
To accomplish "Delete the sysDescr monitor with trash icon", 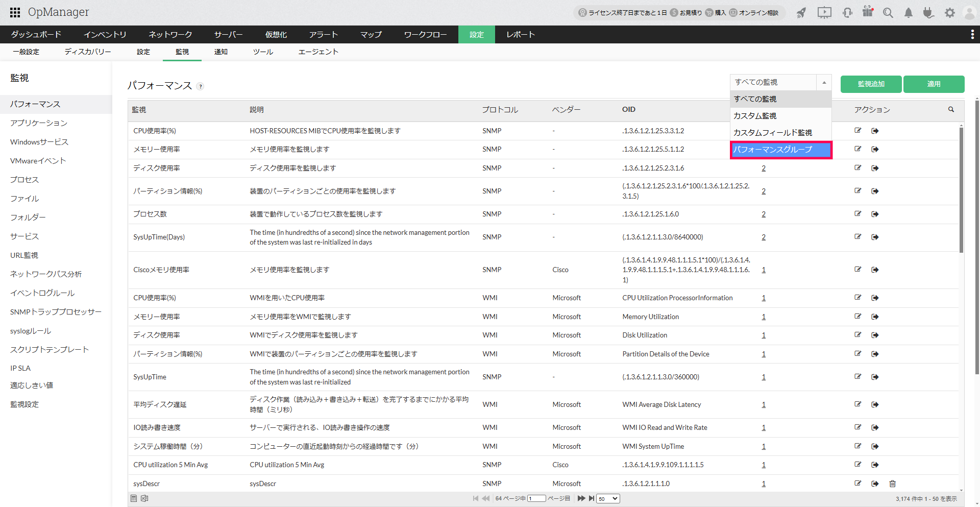I will tap(892, 484).
